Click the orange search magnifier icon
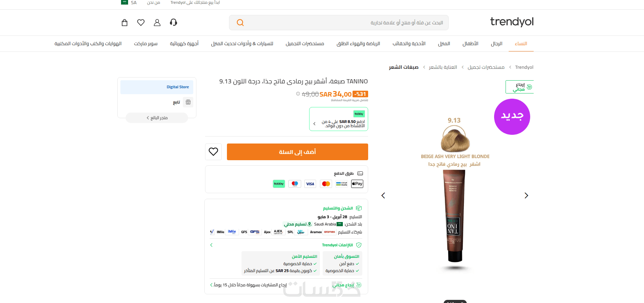The height and width of the screenshot is (303, 644). pos(240,23)
